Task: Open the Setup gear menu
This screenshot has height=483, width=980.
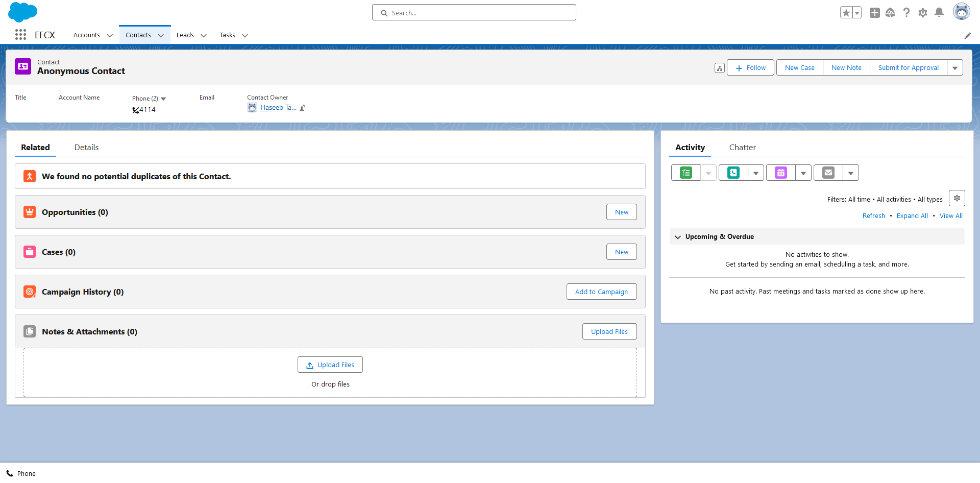Action: click(x=922, y=13)
